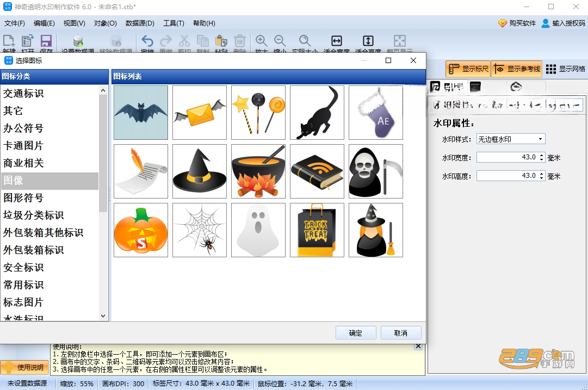
Task: Increase 水印宽度 with up stepper arrow
Action: 542,155
